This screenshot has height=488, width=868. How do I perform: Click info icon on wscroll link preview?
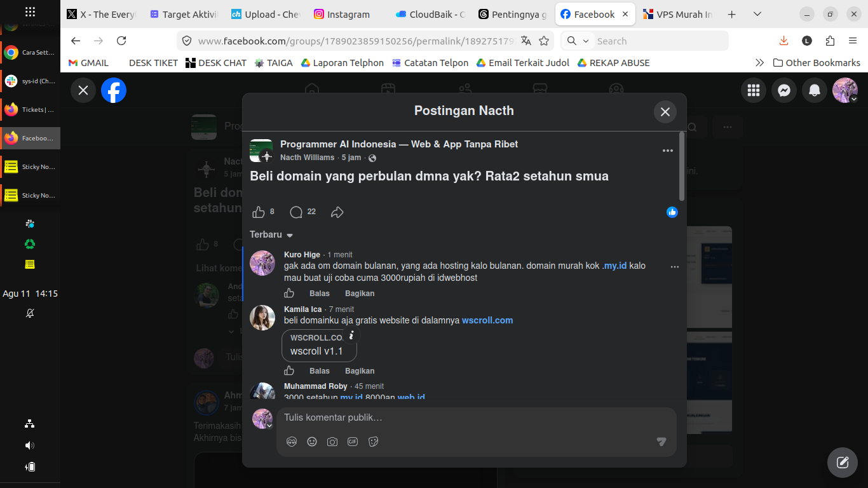[x=351, y=335]
